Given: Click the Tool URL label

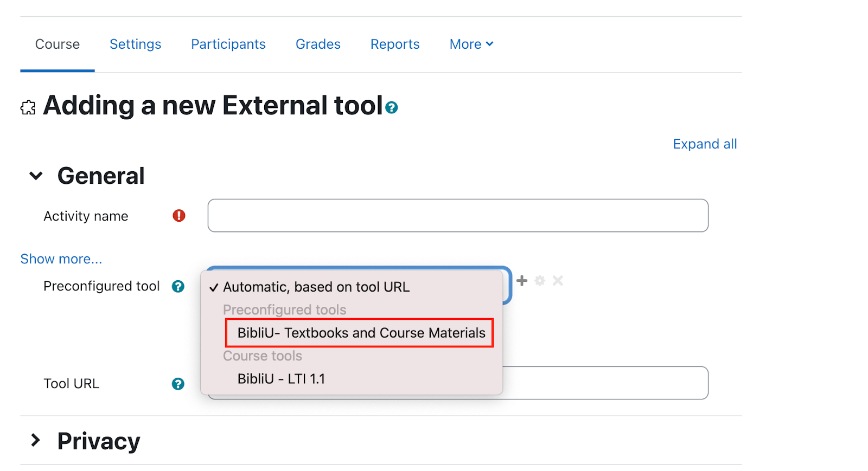Looking at the screenshot, I should [x=71, y=384].
